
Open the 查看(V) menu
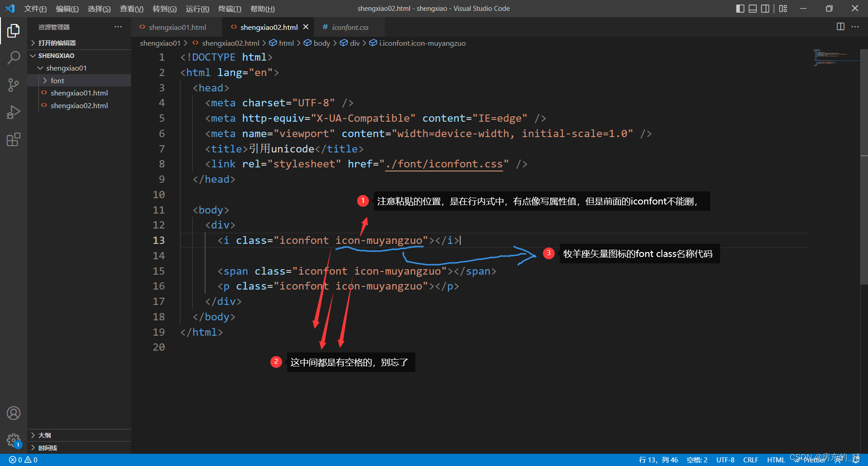(132, 9)
